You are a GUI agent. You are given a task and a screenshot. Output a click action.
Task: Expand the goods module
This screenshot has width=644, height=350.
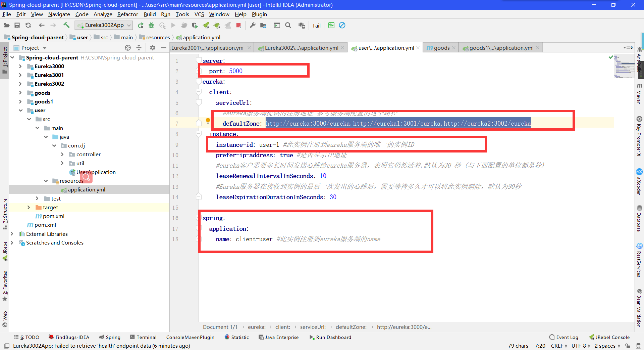point(20,93)
